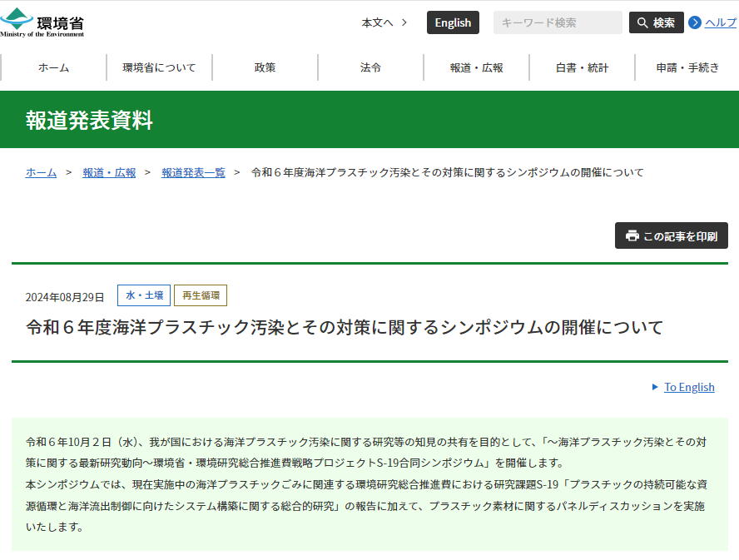Open the 再生循環 category tag

200,295
